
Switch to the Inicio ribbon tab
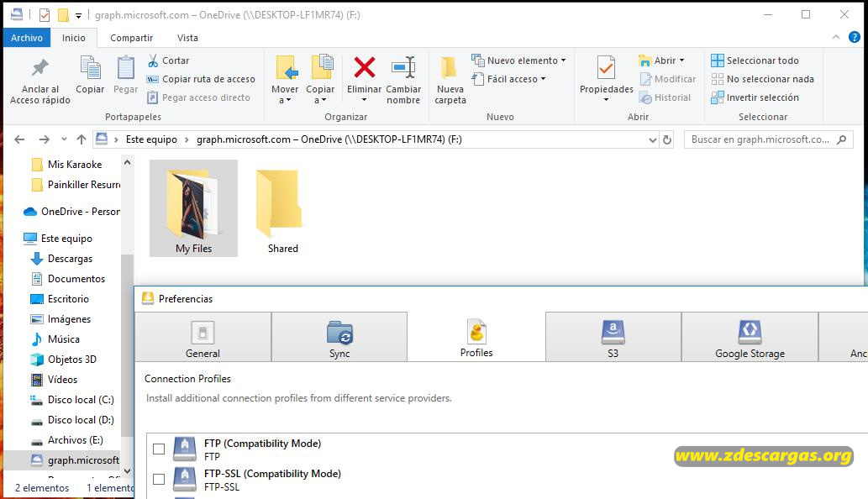[74, 38]
